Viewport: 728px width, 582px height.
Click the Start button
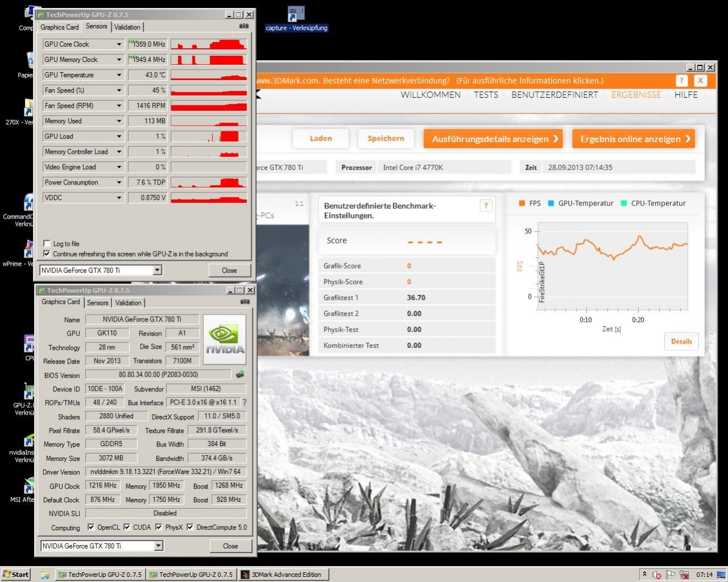point(16,574)
